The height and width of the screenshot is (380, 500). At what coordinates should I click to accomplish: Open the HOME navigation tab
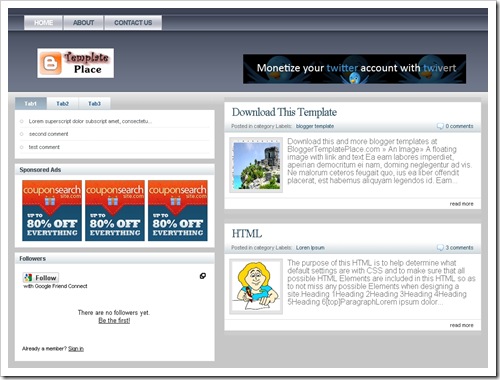click(43, 23)
